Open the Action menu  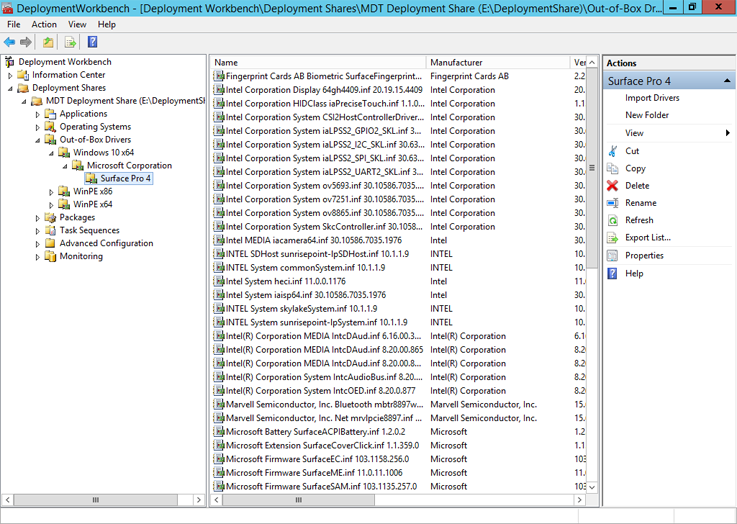point(44,24)
